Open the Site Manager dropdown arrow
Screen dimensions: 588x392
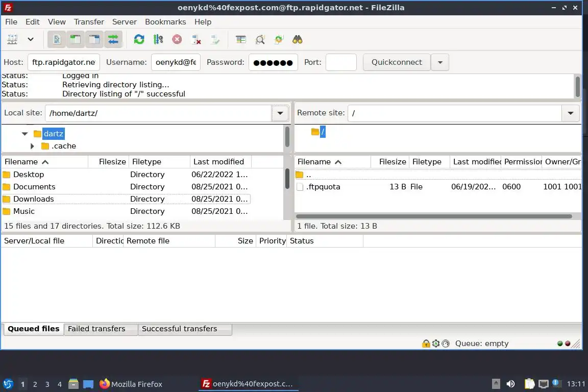[x=31, y=39]
